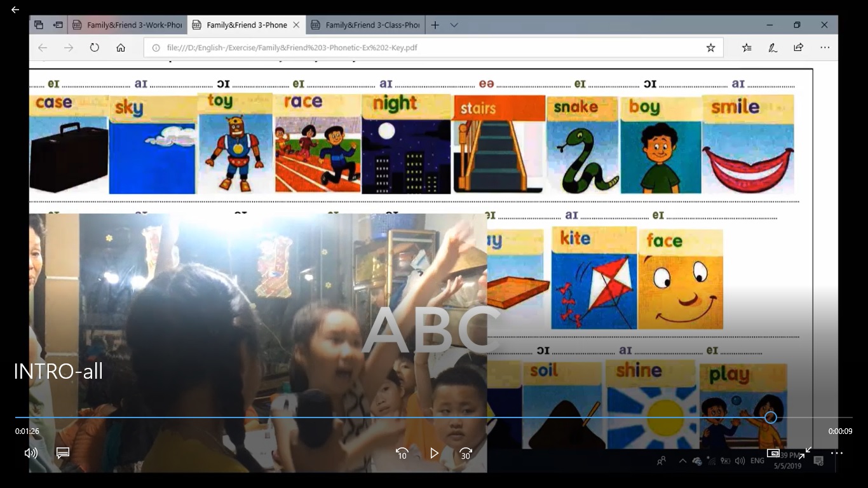
Task: Skip back 10 seconds
Action: coord(402,453)
